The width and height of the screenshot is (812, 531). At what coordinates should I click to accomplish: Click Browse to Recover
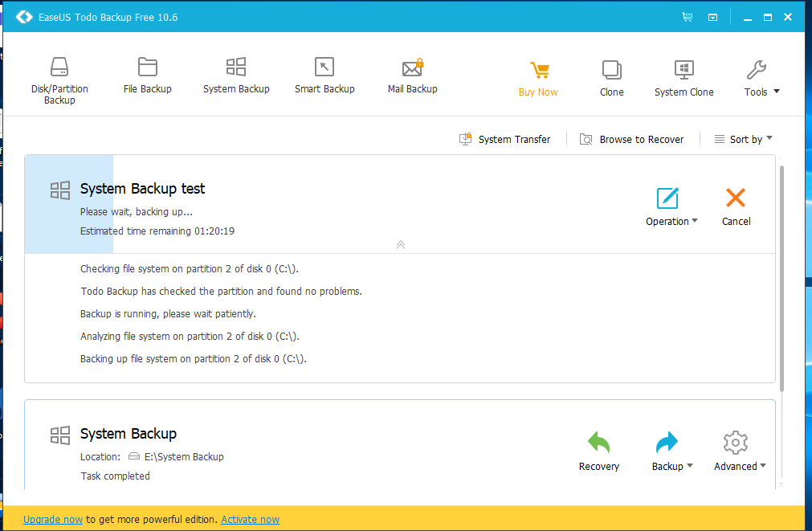tap(631, 139)
